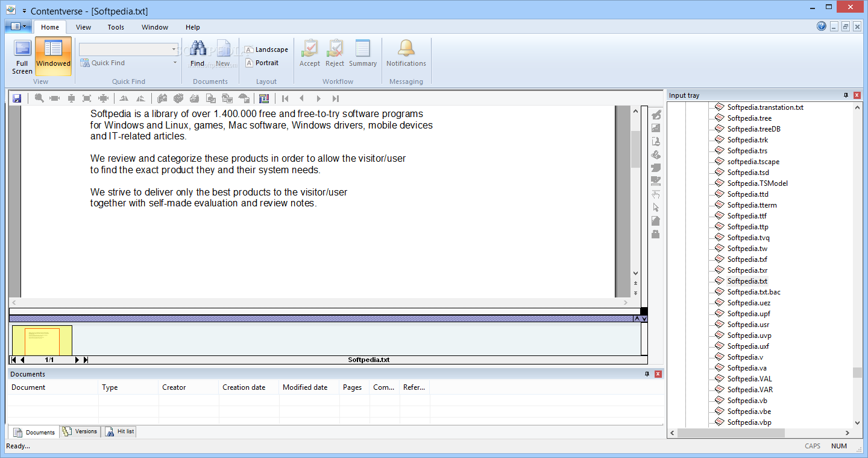The width and height of the screenshot is (868, 458).
Task: Go to next page in viewer toolbar
Action: click(319, 98)
